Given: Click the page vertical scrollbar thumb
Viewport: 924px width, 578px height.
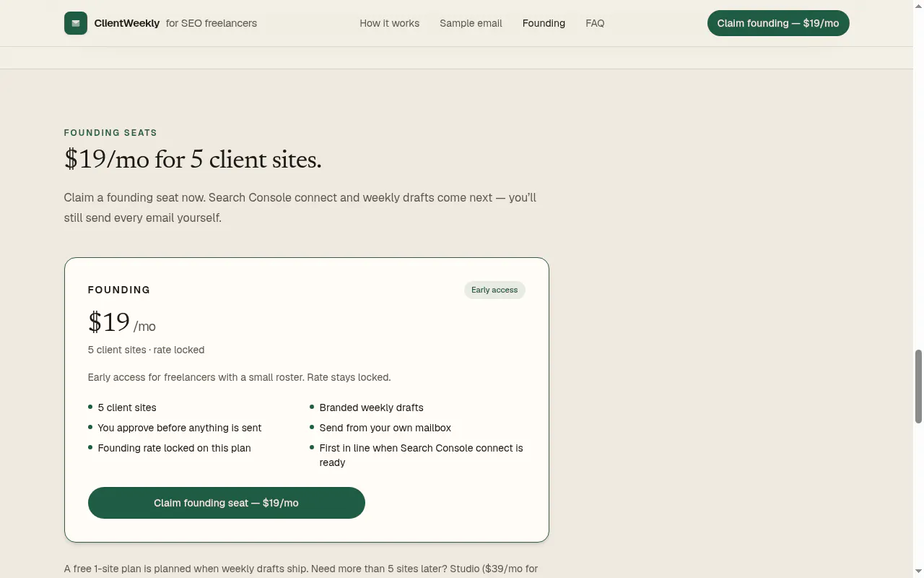Looking at the screenshot, I should pyautogui.click(x=918, y=387).
